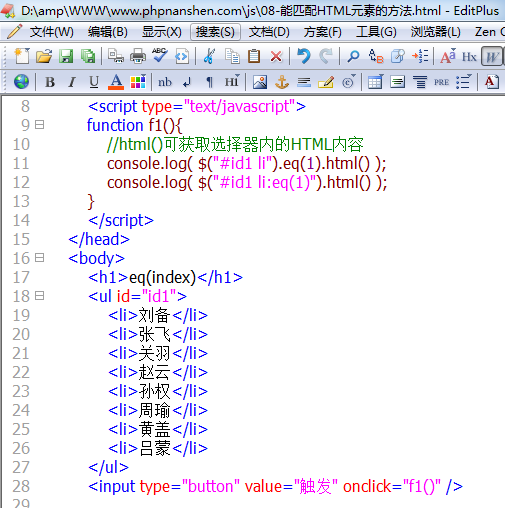
Task: Open the 编辑(B) menu
Action: (x=108, y=32)
